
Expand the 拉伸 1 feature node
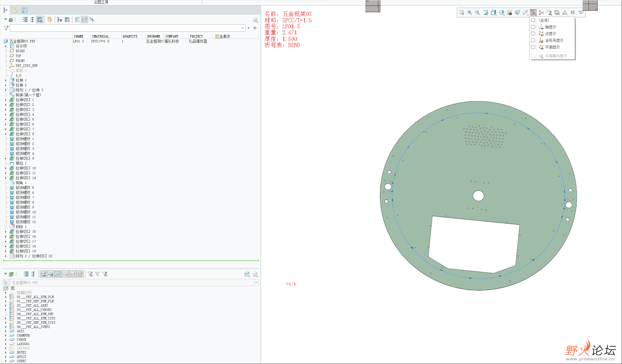5,80
